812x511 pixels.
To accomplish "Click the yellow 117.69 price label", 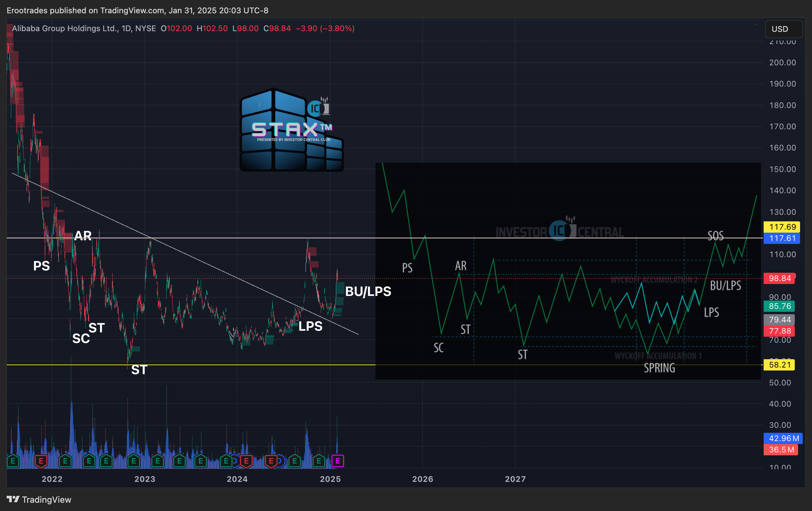I will tap(782, 227).
